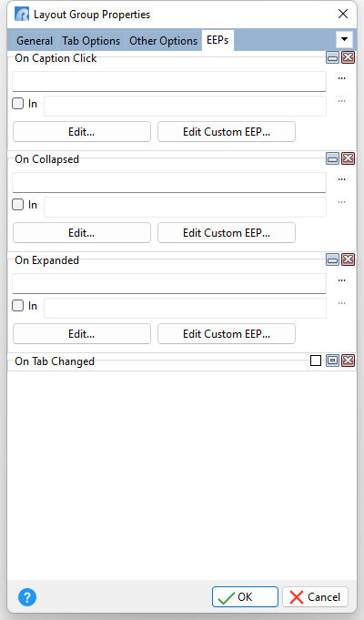Switch to the Tab Options tab
Screen dimensions: 364x620
click(91, 41)
